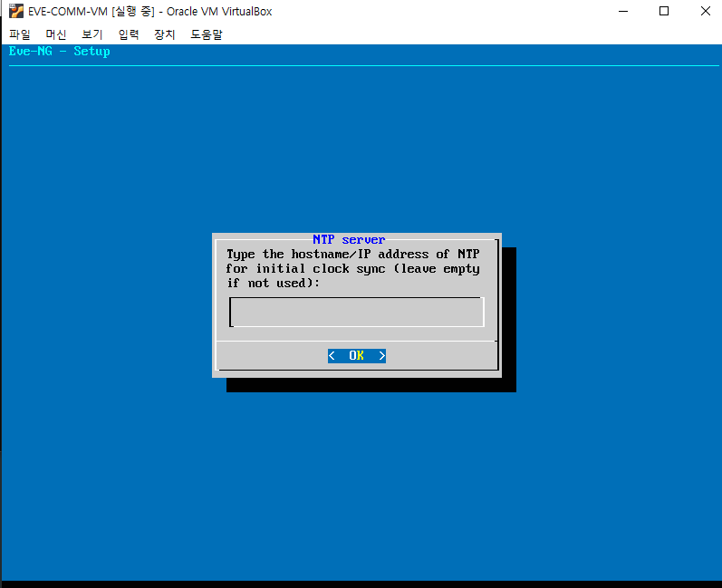Open the 머신 menu

coord(56,34)
